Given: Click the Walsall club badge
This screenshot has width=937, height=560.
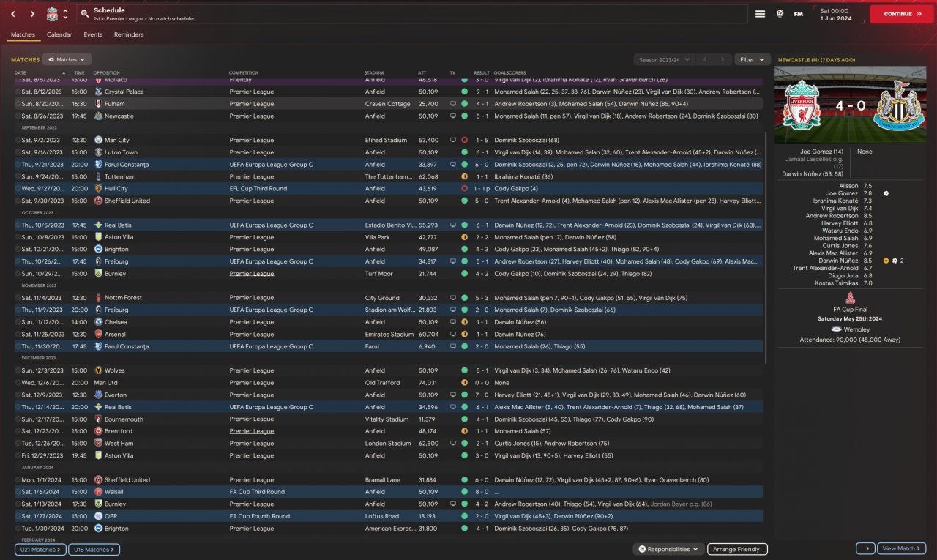Looking at the screenshot, I should click(99, 492).
